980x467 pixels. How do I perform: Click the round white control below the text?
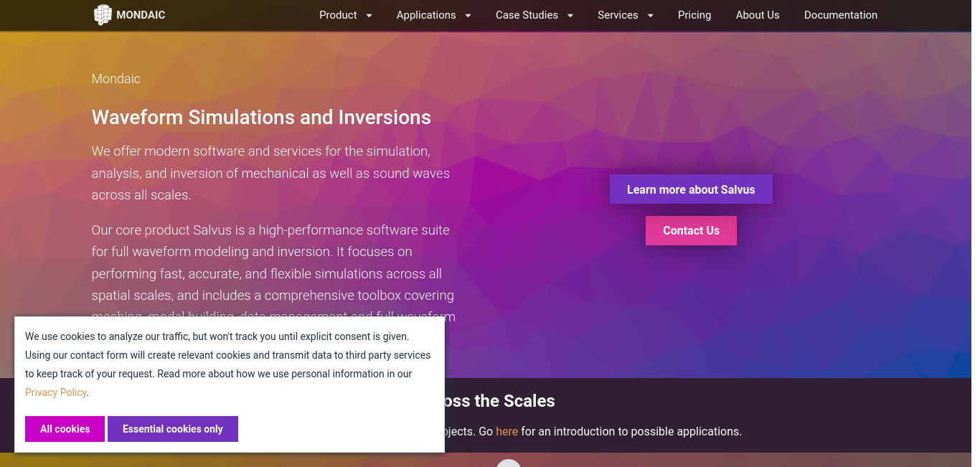click(509, 463)
